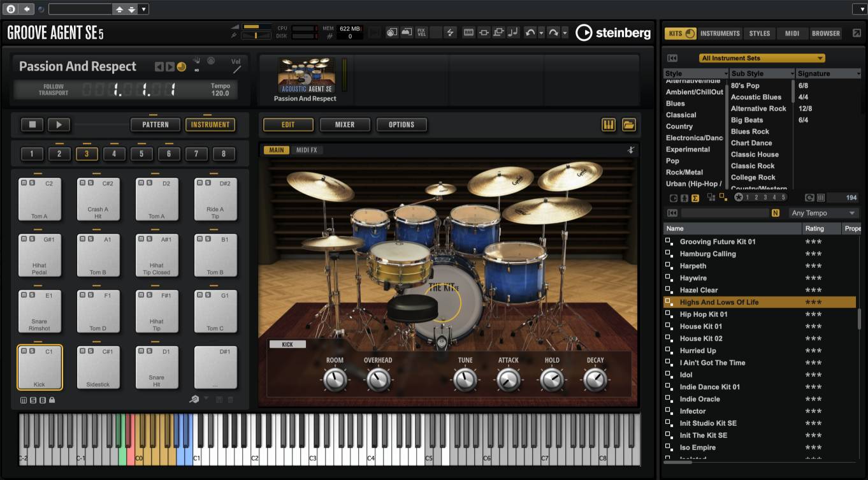The image size is (868, 480).
Task: Click the Acoustic Agent SE kit thumbnail
Action: coord(306,75)
